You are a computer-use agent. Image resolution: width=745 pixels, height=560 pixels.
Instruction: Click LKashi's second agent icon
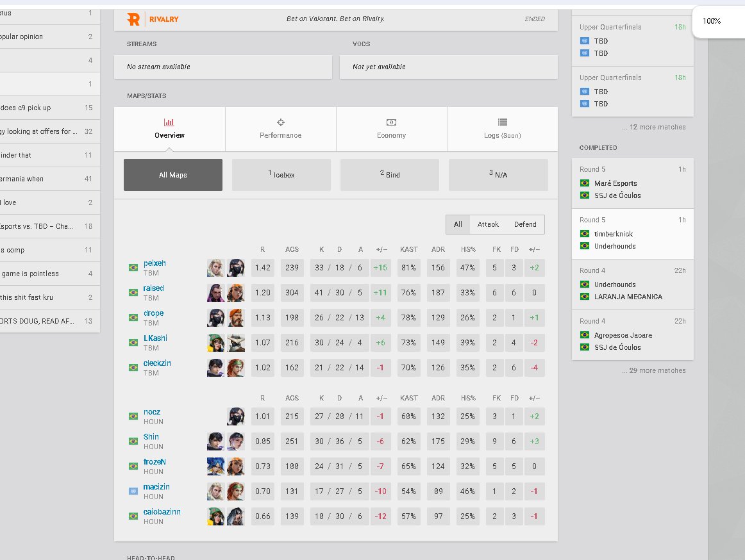236,342
